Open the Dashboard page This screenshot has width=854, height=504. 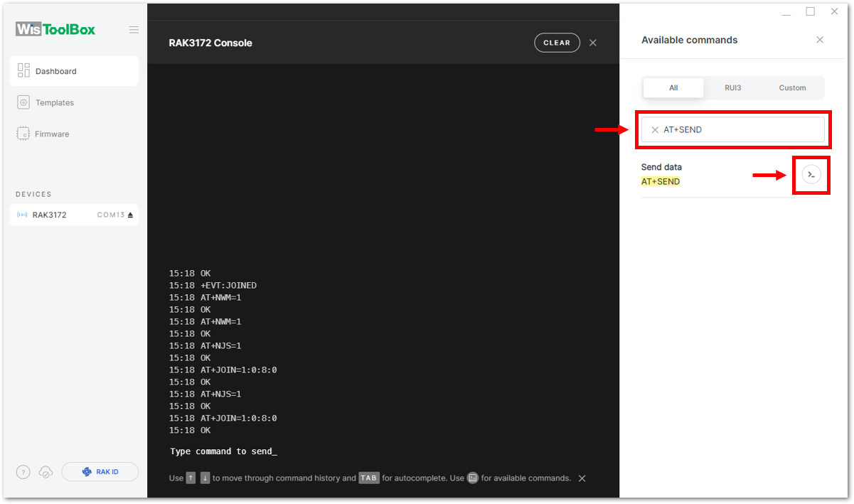point(74,71)
